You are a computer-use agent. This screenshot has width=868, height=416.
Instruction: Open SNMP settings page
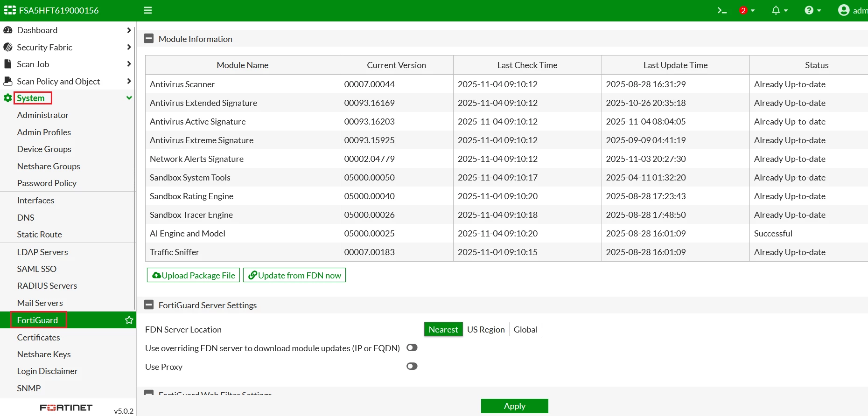[x=29, y=388]
